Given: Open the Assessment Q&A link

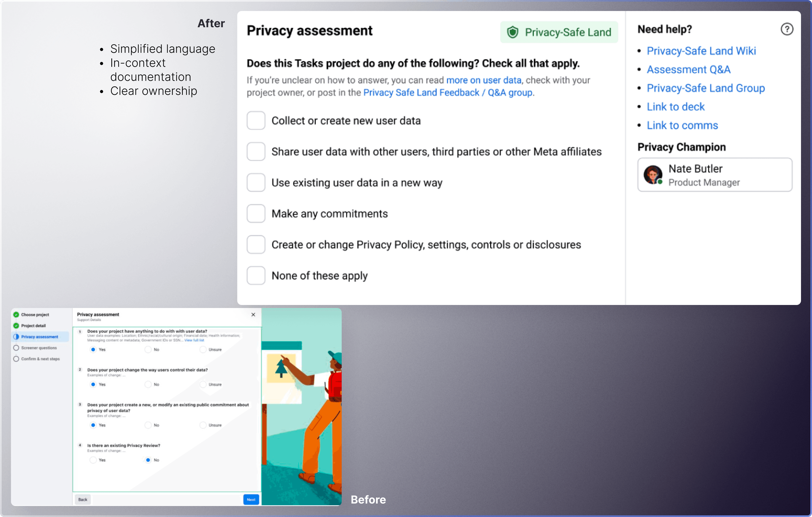Looking at the screenshot, I should [688, 70].
